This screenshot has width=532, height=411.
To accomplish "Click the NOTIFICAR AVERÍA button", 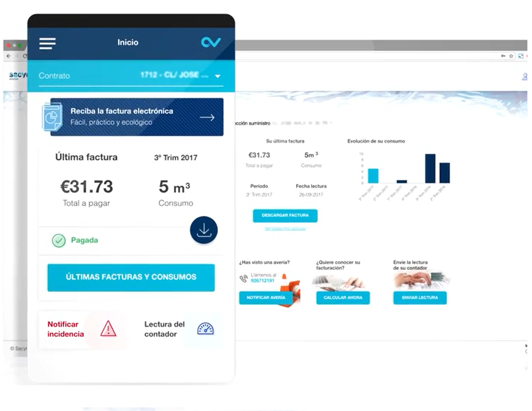I will 265,297.
